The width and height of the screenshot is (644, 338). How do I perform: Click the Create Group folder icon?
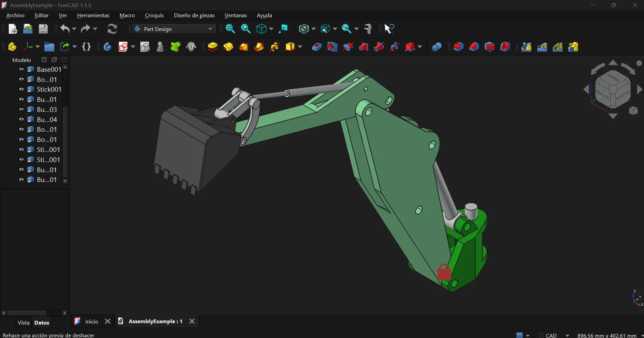tap(49, 47)
